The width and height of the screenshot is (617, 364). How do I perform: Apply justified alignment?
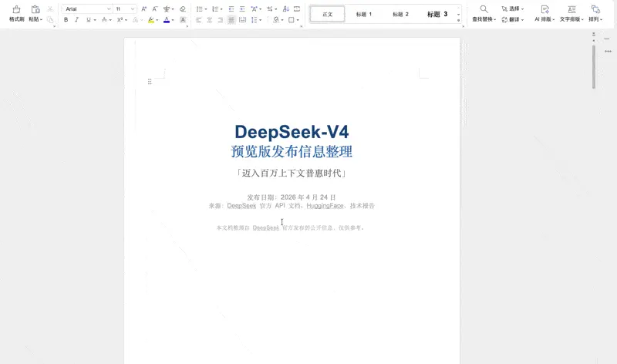tap(231, 20)
